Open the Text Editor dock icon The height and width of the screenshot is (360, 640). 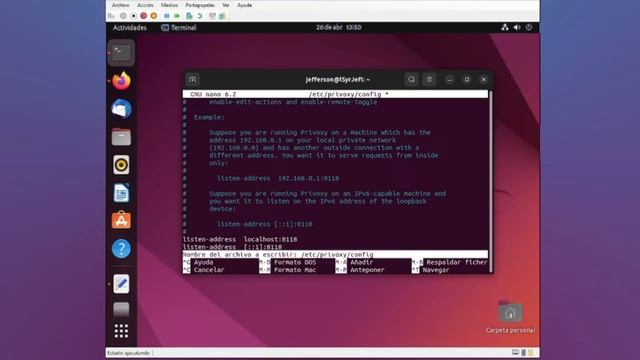pyautogui.click(x=121, y=284)
